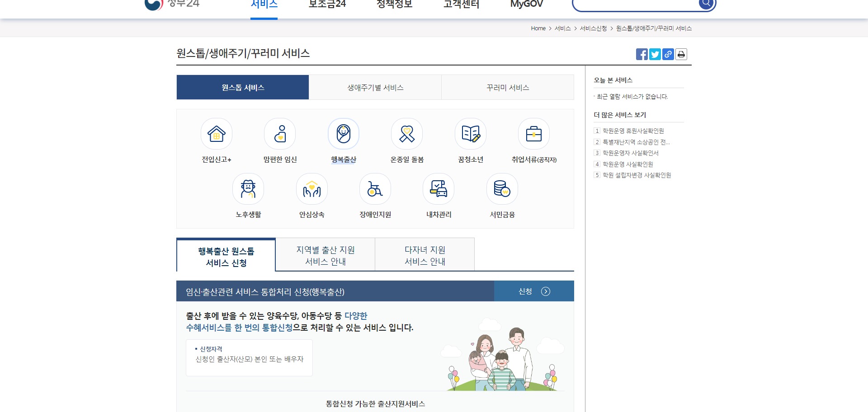Image resolution: width=868 pixels, height=412 pixels.
Task: Click the 안심상속 service icon
Action: 311,189
